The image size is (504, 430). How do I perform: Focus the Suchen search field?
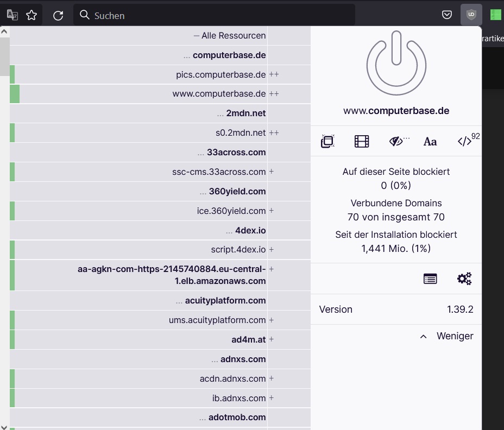214,15
